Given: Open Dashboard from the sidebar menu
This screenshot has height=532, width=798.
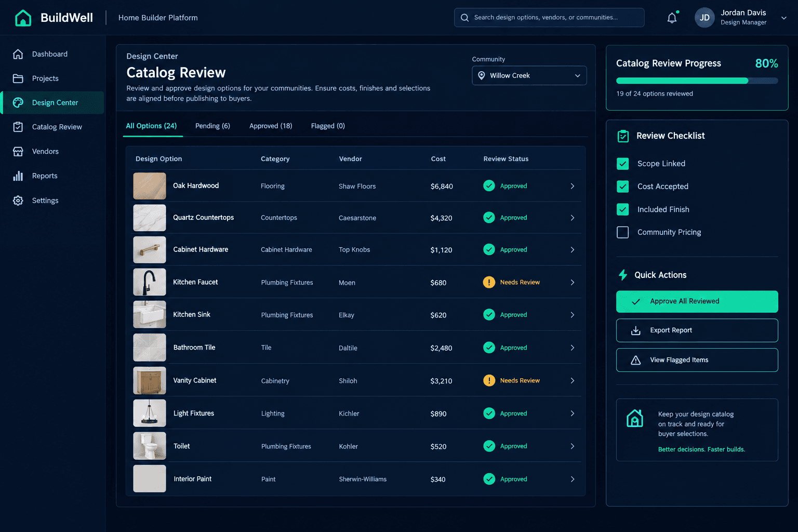Looking at the screenshot, I should coord(52,54).
